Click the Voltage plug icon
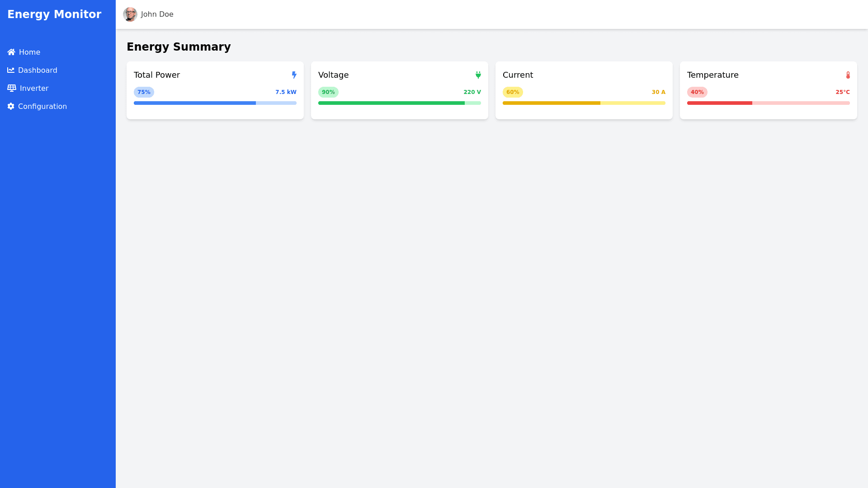868x488 pixels. (x=478, y=75)
